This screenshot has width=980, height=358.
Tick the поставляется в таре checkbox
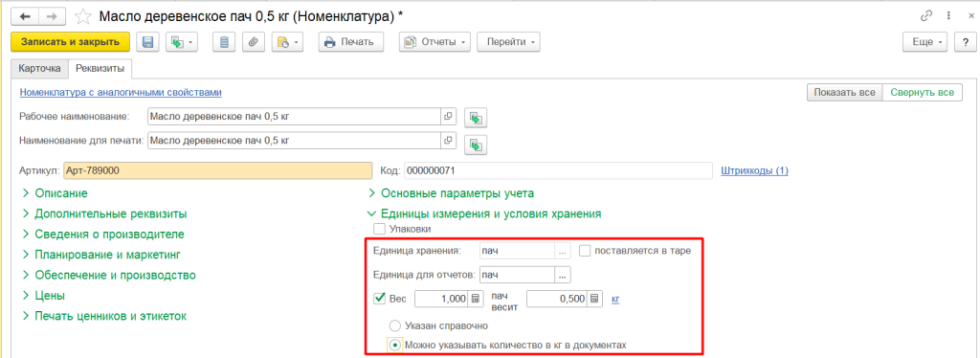[x=585, y=251]
